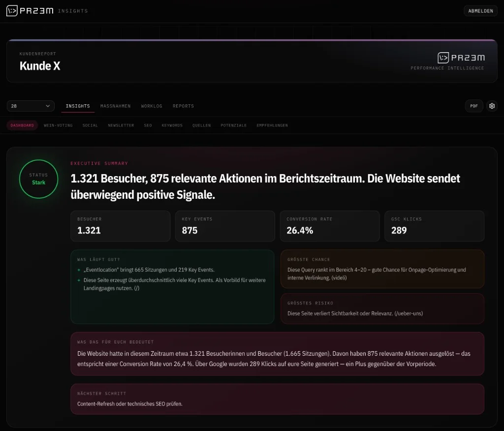This screenshot has height=431, width=504.
Task: Click the Nächster Schritt heading
Action: [101, 394]
